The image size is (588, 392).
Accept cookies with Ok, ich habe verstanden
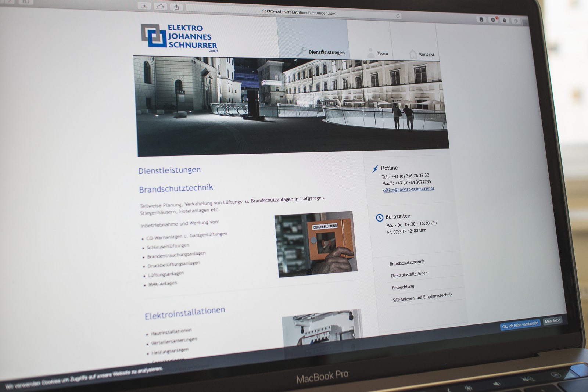520,324
